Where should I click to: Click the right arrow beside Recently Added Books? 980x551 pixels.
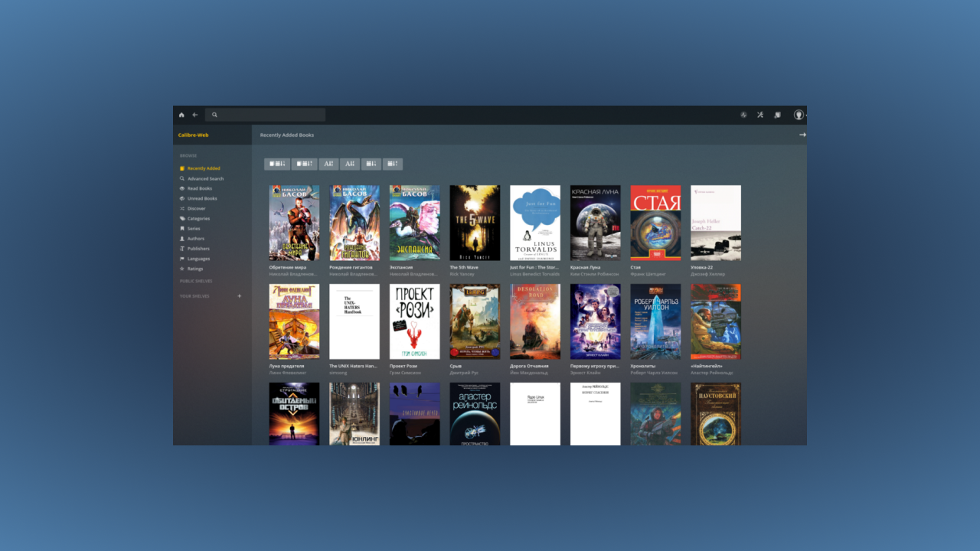(x=802, y=135)
